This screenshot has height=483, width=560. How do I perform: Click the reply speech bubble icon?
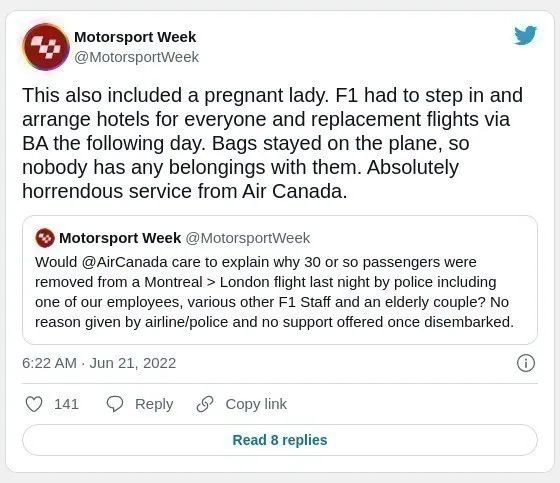tap(115, 404)
